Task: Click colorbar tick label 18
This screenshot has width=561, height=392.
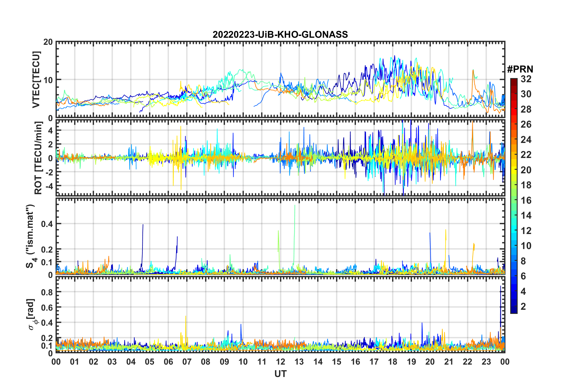Action: tap(526, 185)
